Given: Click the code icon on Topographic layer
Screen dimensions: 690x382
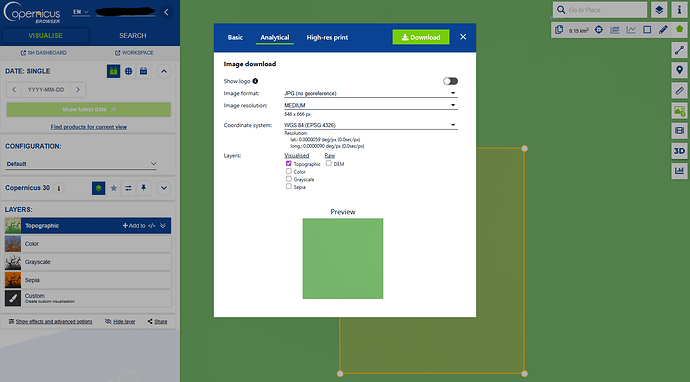Looking at the screenshot, I should pyautogui.click(x=151, y=226).
